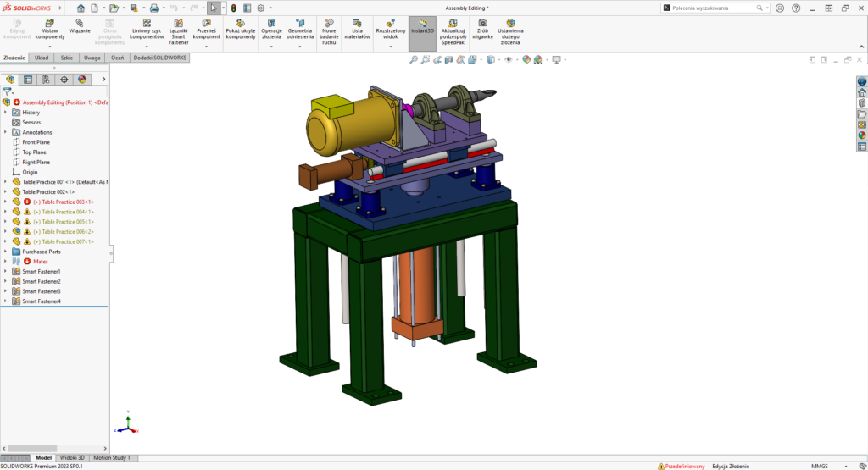Expand Table Practice 003<1> component
Viewport: 868px width, 470px height.
6,202
